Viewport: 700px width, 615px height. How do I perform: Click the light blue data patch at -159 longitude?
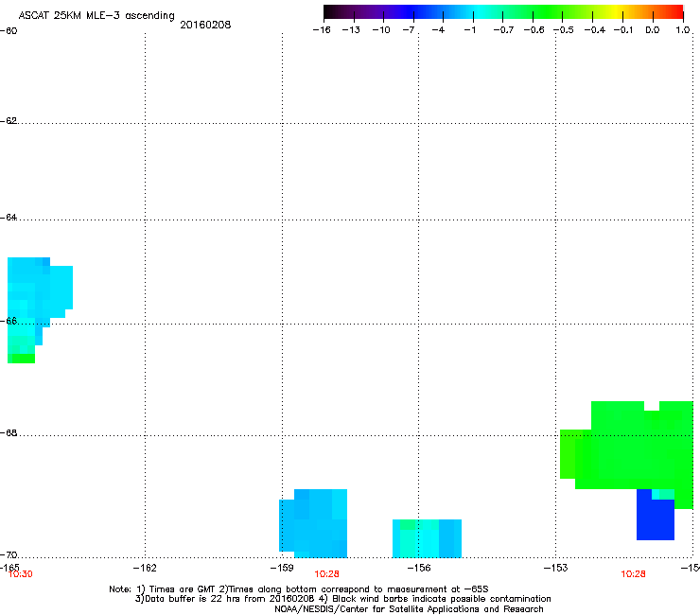(x=313, y=523)
